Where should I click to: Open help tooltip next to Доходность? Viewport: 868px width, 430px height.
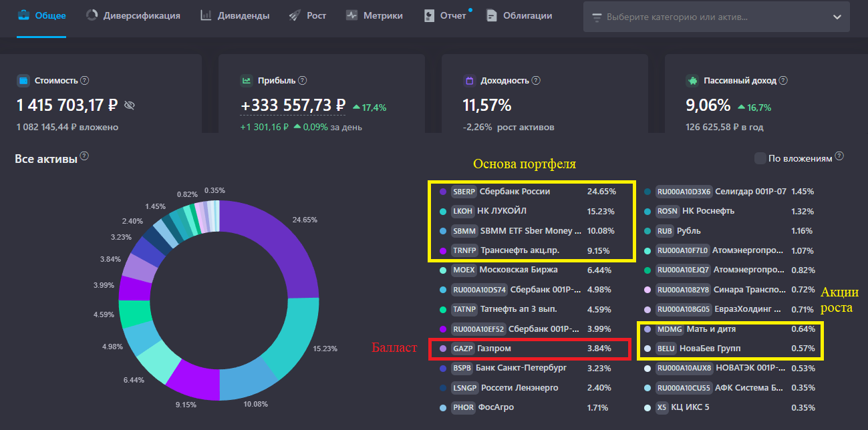click(536, 81)
